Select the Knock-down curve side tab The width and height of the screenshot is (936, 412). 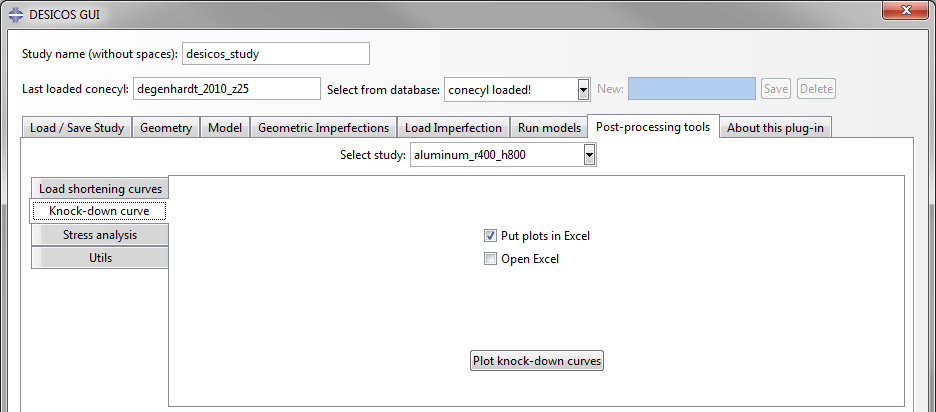[99, 211]
